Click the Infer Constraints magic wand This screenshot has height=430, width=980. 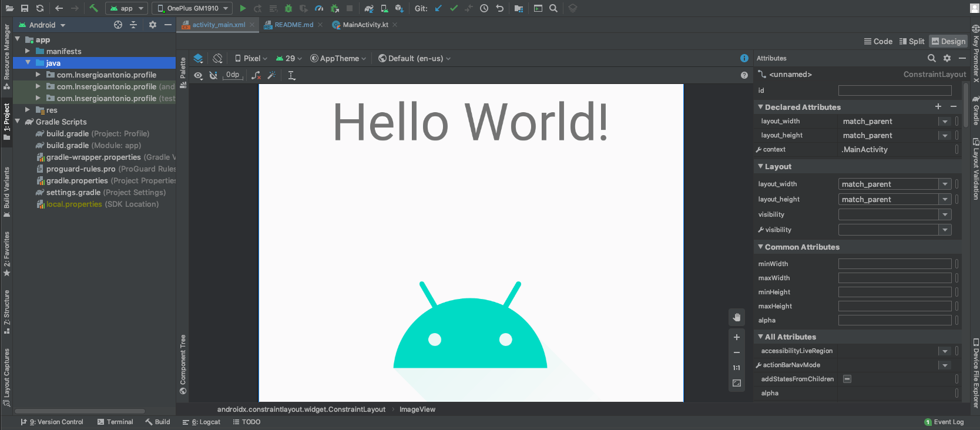click(271, 75)
